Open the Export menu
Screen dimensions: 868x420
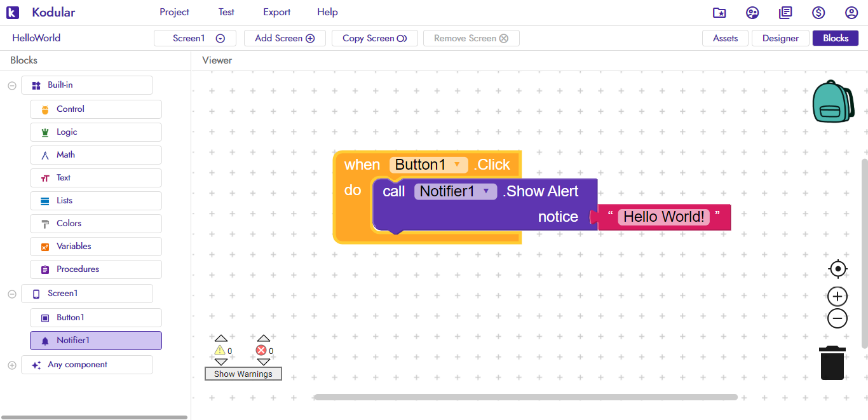pyautogui.click(x=277, y=12)
